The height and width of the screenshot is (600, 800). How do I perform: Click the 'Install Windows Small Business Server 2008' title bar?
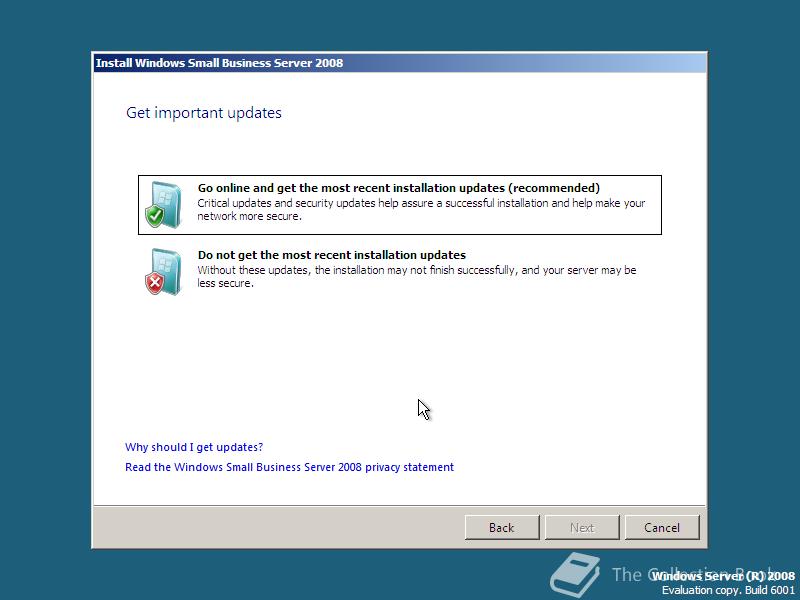coord(399,63)
